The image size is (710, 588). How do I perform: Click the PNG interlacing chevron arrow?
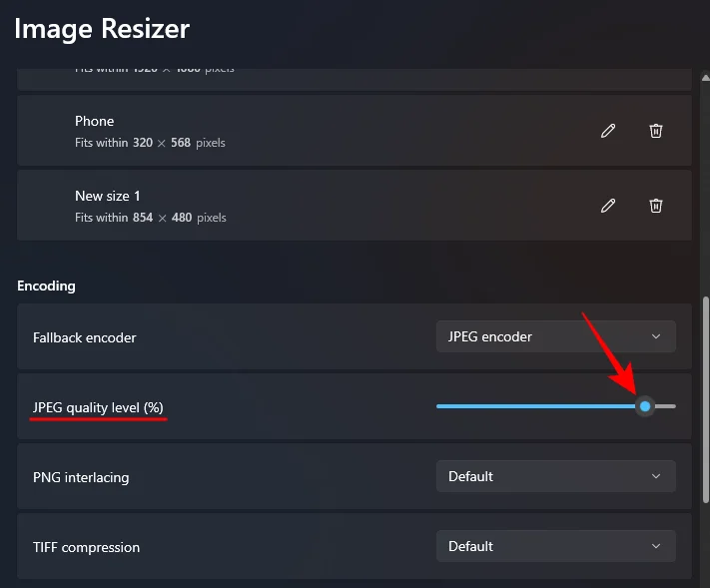coord(656,476)
